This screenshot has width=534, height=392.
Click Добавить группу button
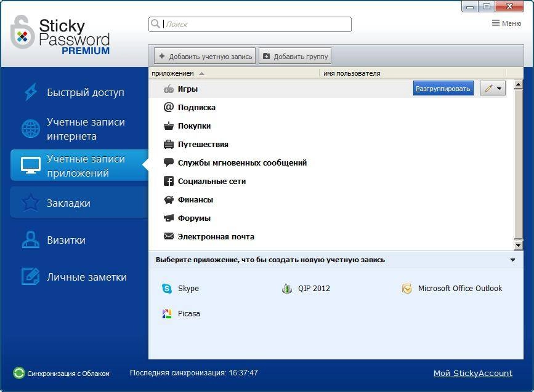pos(295,56)
